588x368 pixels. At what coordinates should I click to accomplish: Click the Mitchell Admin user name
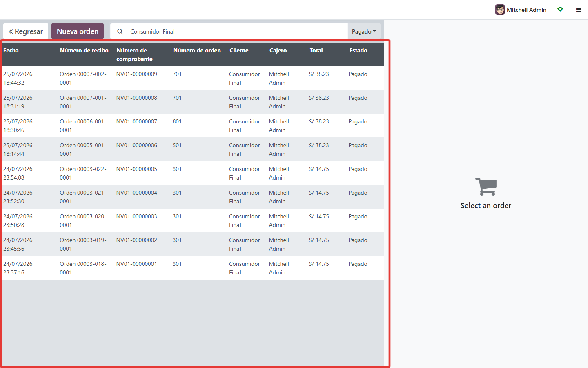point(526,10)
